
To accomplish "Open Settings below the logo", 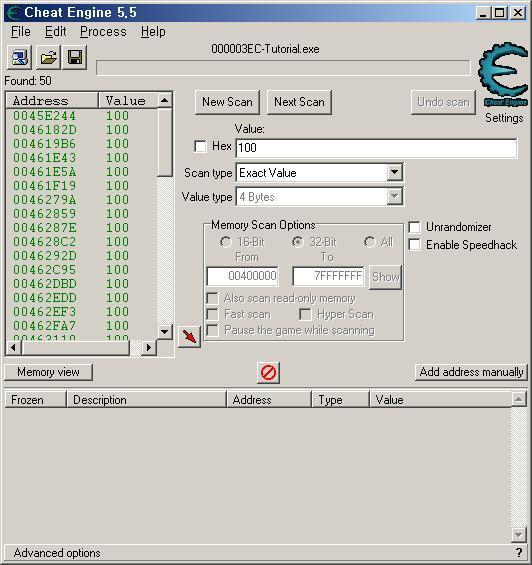I will coord(504,118).
